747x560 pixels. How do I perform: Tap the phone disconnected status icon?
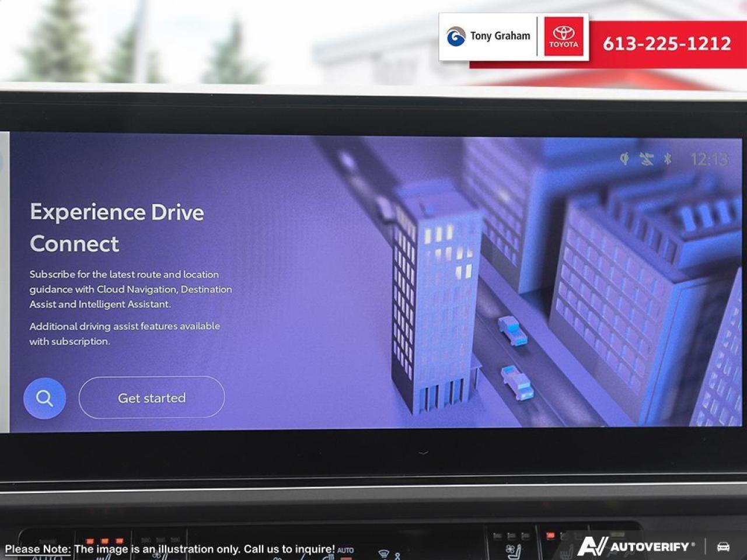coord(646,159)
